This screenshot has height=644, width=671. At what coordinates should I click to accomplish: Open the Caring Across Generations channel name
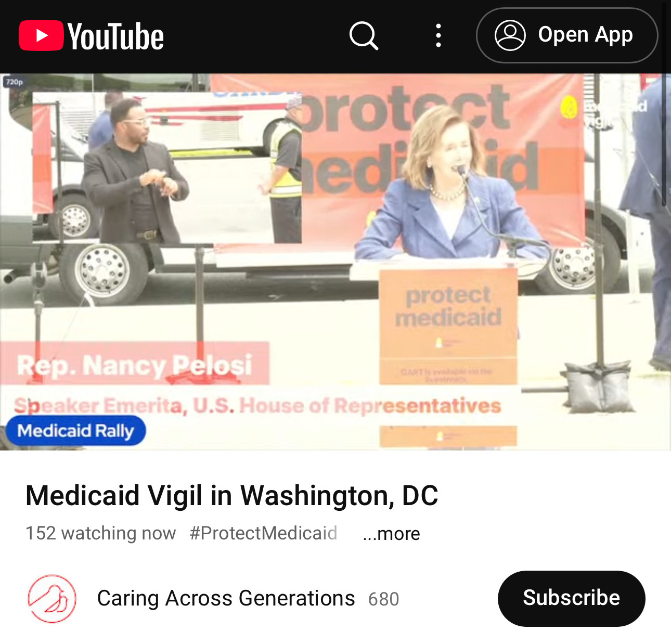[x=226, y=598]
